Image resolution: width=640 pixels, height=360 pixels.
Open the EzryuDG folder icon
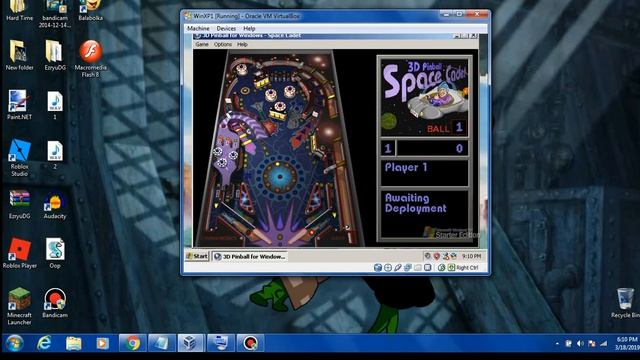pos(55,55)
